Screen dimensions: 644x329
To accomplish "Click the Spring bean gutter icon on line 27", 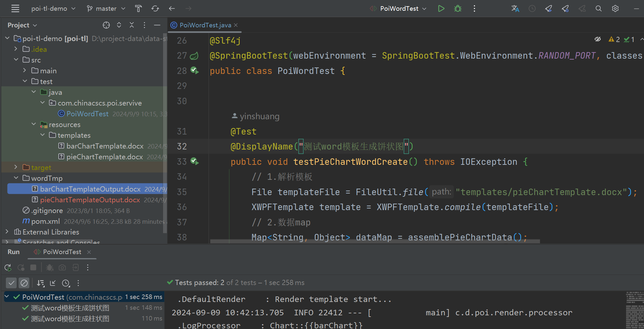I will 194,56.
